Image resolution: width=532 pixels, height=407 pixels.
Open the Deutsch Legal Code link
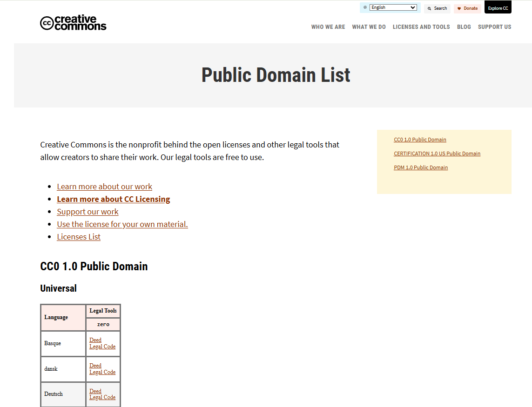click(x=102, y=397)
